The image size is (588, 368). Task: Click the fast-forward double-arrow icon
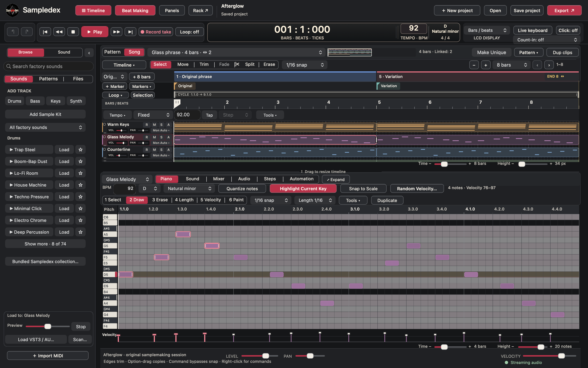pyautogui.click(x=116, y=32)
